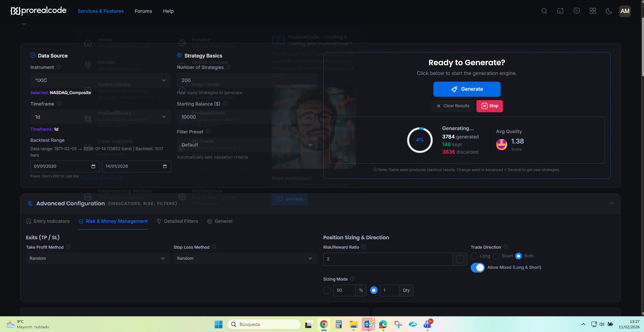Open calendar picker for end date 14/01/2026
Screen dimensions: 644x332
point(165,166)
